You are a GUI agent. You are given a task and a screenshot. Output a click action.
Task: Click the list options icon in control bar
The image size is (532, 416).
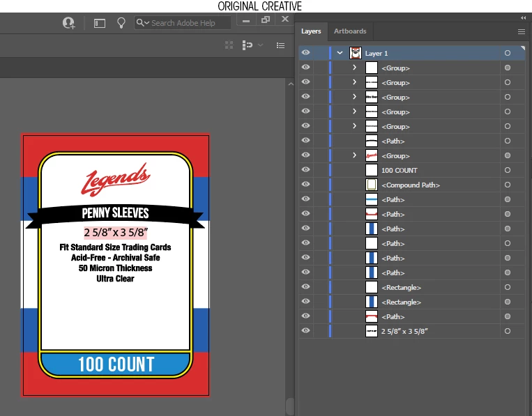tap(280, 45)
